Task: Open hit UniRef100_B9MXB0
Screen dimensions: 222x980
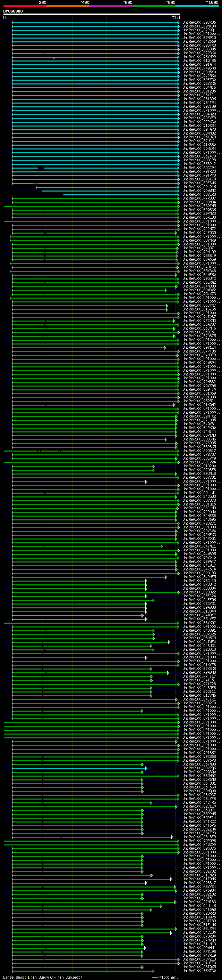Action: click(199, 26)
